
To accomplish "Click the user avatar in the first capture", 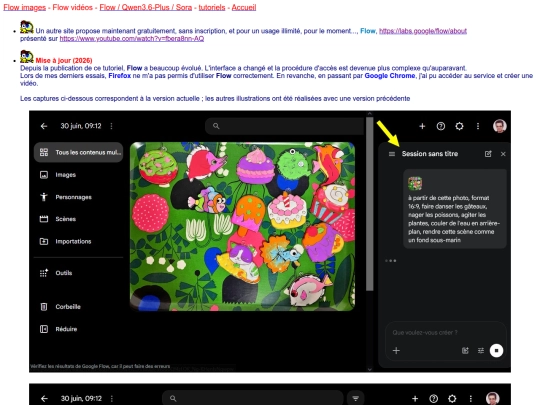I will tap(500, 126).
